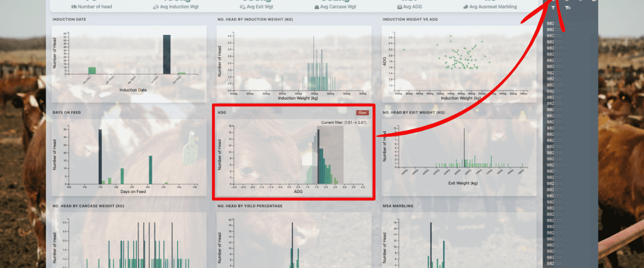Click the 'DAYS ON FEED' chart title

coord(67,113)
